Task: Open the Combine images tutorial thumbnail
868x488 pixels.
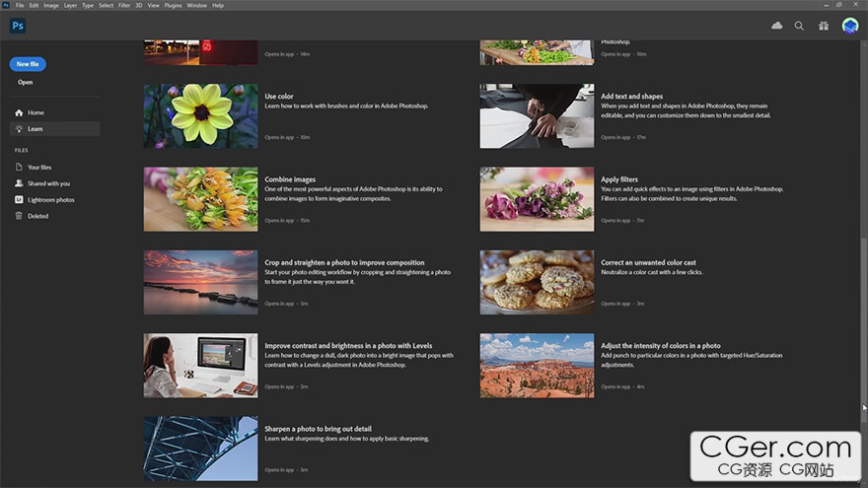Action: (x=200, y=199)
